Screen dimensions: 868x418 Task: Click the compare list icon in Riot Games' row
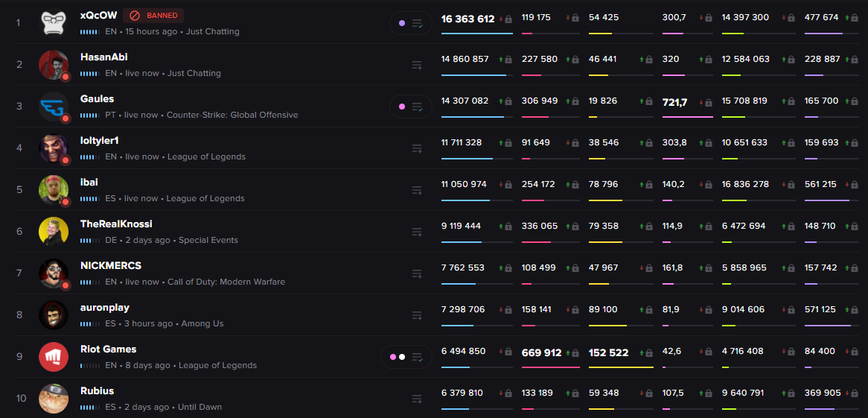(x=418, y=357)
